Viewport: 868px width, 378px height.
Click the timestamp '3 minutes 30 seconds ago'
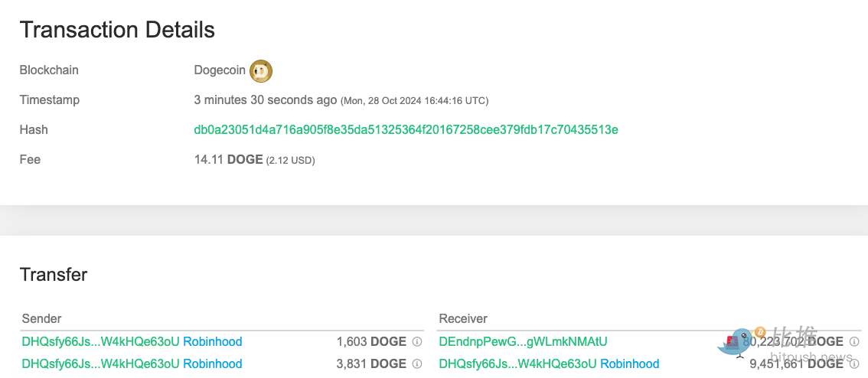(x=265, y=100)
